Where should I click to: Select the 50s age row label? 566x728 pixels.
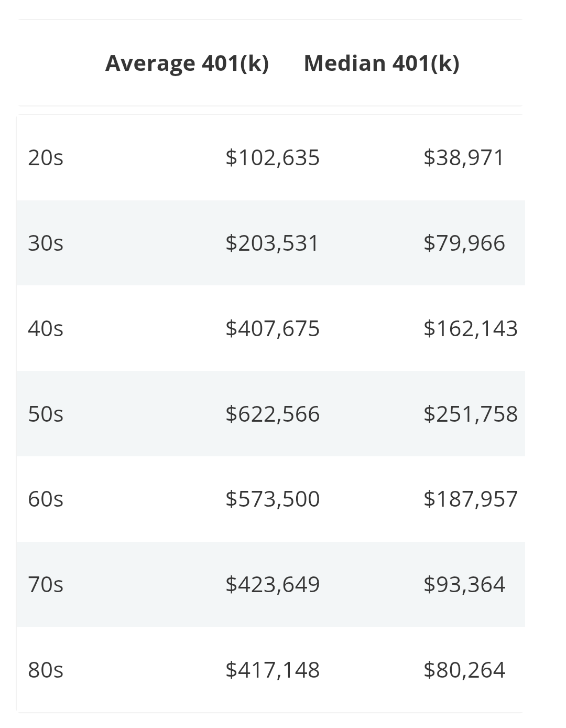pos(46,414)
